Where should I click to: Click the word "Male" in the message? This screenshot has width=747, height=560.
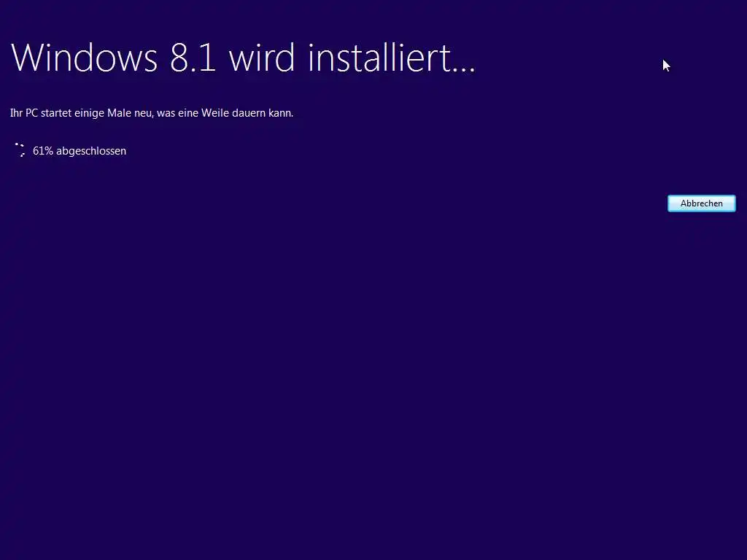(x=119, y=113)
